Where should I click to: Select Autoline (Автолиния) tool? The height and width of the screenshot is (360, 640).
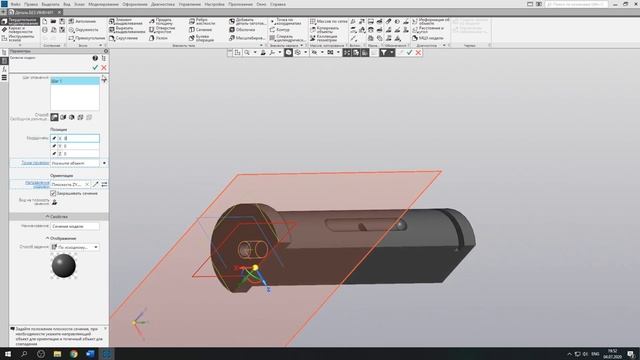82,21
